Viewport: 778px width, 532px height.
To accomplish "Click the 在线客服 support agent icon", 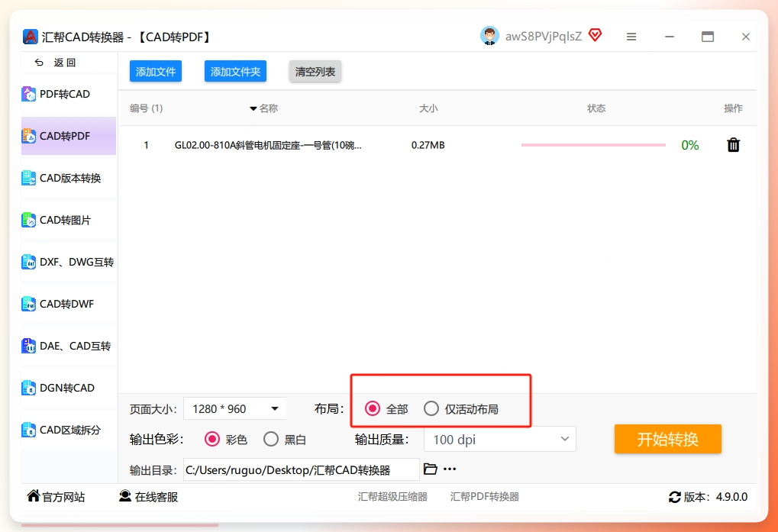I will click(x=125, y=496).
